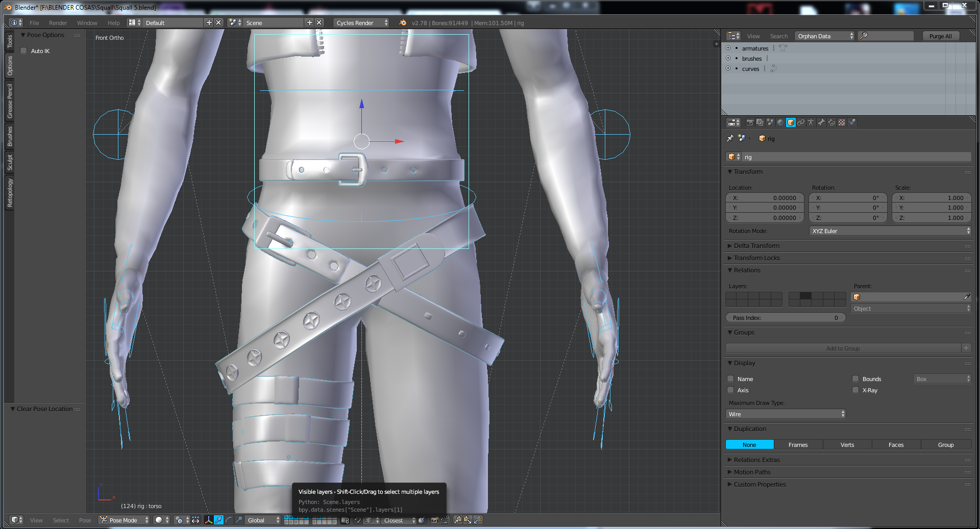Open the Orphan Data display dropdown
Viewport: 980px width, 529px height.
pyautogui.click(x=824, y=36)
